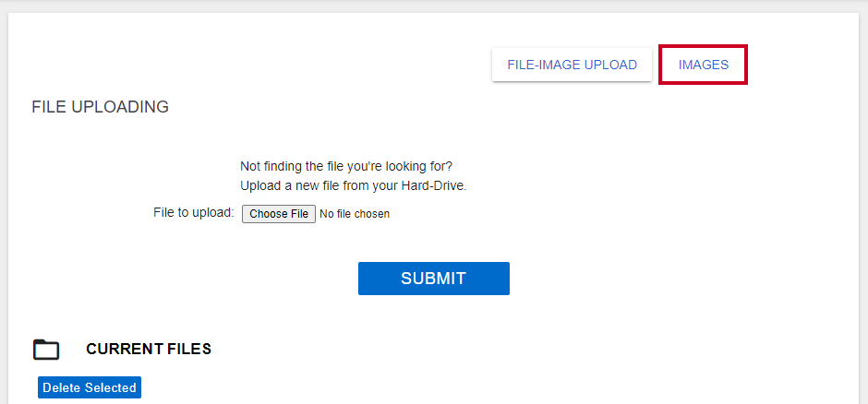The image size is (868, 404).
Task: Click the Current Files folder icon
Action: [46, 350]
